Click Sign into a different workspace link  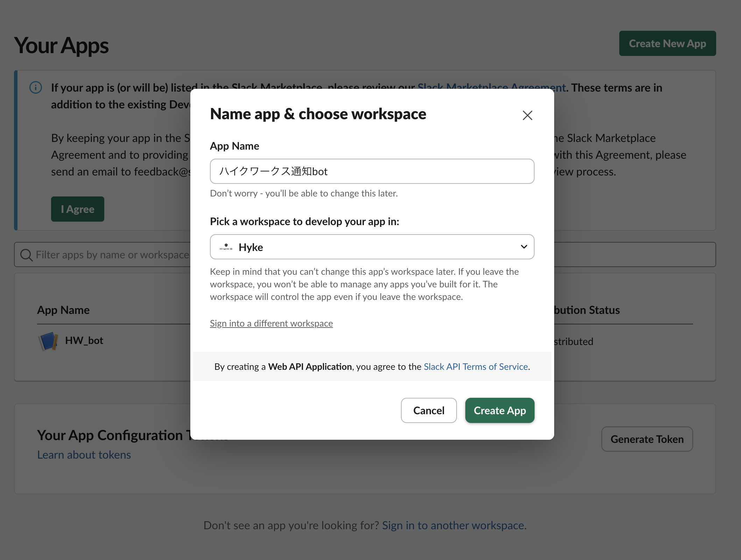tap(271, 323)
